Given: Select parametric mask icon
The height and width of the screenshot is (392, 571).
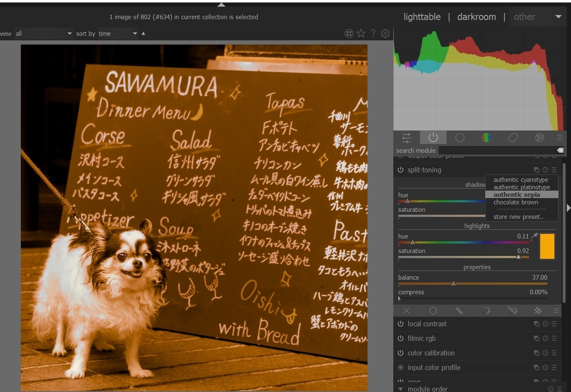Looking at the screenshot, I should pyautogui.click(x=486, y=311).
